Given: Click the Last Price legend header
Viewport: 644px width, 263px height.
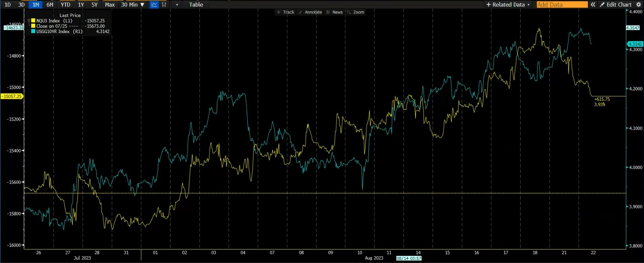Looking at the screenshot, I should pos(70,15).
